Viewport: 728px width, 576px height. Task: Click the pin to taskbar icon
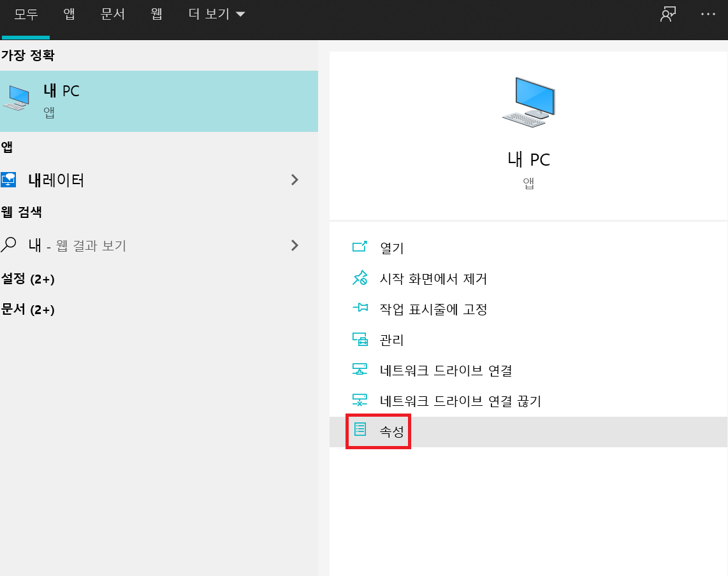(360, 307)
